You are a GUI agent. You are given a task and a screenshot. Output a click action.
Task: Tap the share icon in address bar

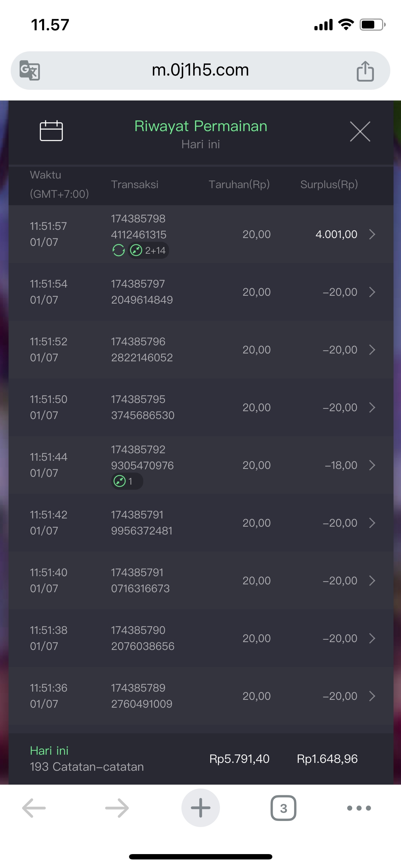(x=365, y=71)
